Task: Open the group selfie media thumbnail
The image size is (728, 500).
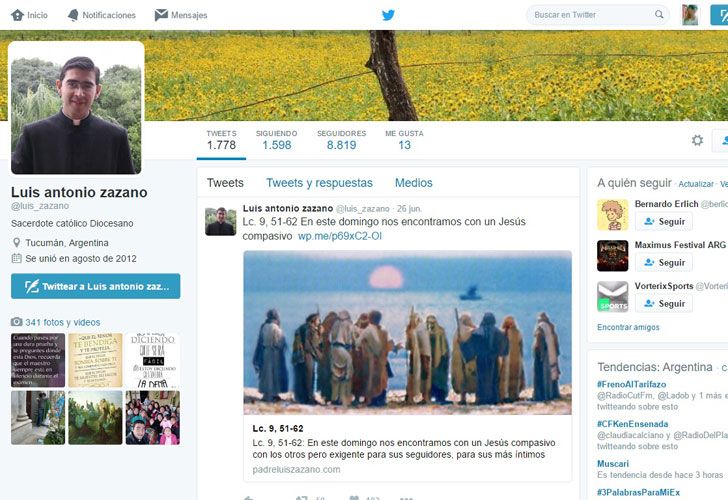Action: click(153, 417)
